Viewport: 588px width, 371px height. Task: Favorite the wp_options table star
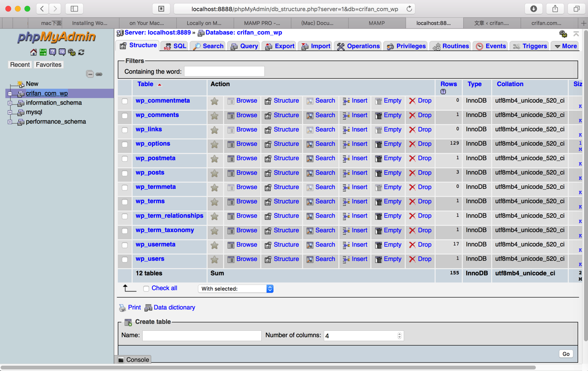click(214, 144)
